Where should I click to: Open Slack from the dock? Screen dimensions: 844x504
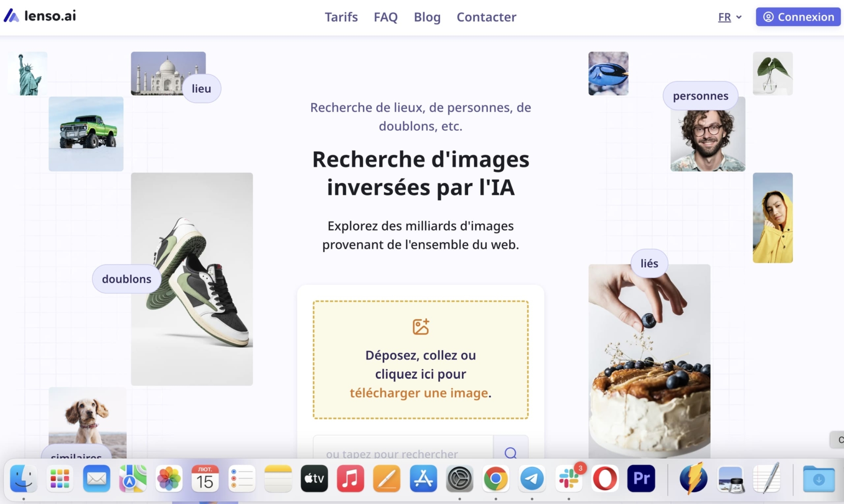pos(568,478)
